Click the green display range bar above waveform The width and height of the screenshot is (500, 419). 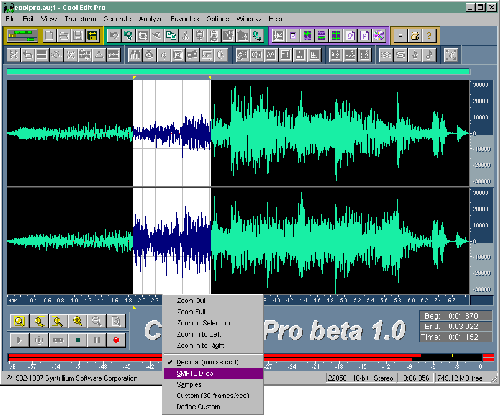(238, 71)
